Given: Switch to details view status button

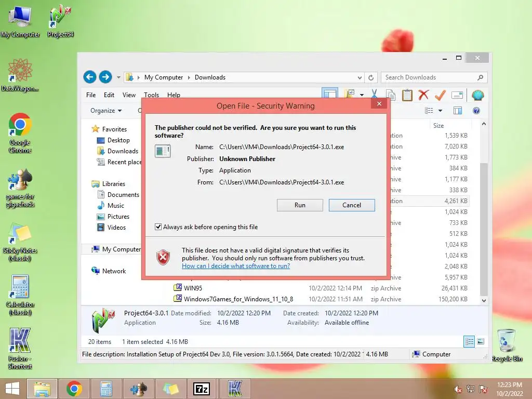Looking at the screenshot, I should (469, 342).
